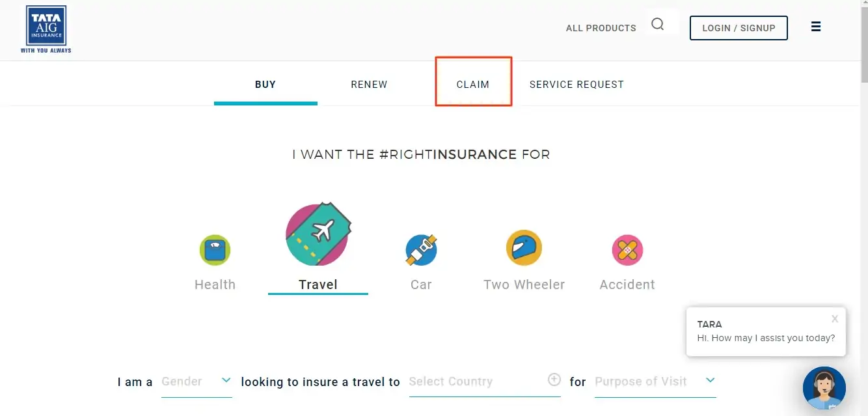Image resolution: width=868 pixels, height=416 pixels.
Task: Click the Tata AIG Insurance logo
Action: click(x=46, y=29)
